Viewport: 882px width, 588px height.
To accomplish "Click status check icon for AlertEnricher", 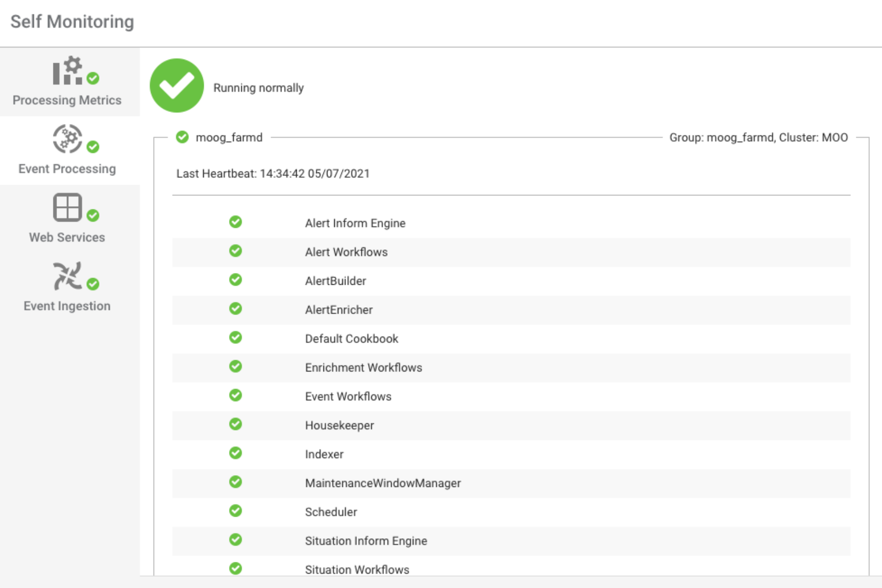I will 236,308.
